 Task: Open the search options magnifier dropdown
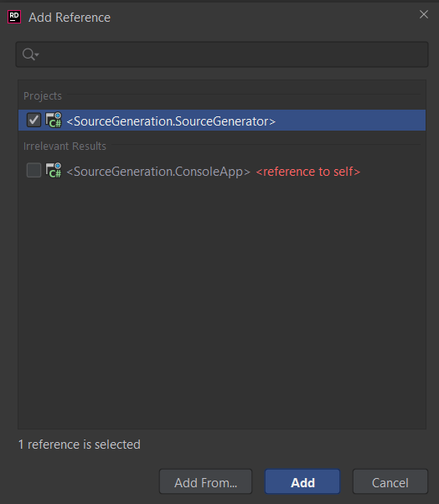pos(30,54)
